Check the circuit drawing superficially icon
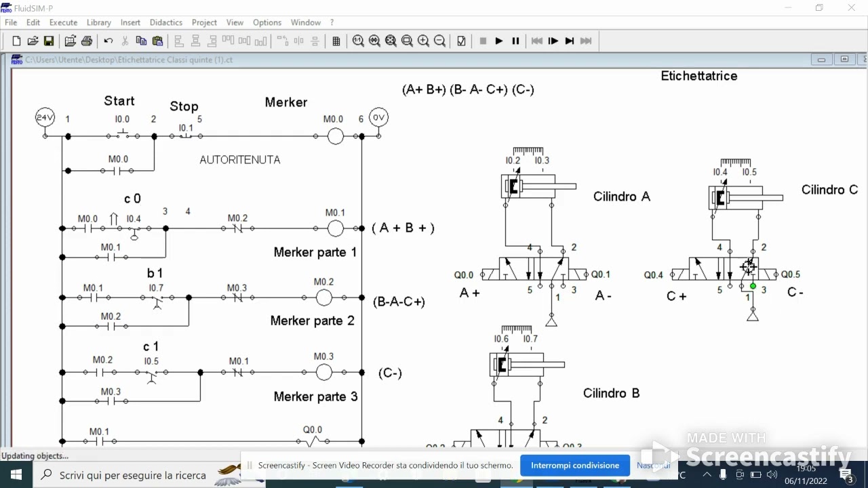 [461, 41]
